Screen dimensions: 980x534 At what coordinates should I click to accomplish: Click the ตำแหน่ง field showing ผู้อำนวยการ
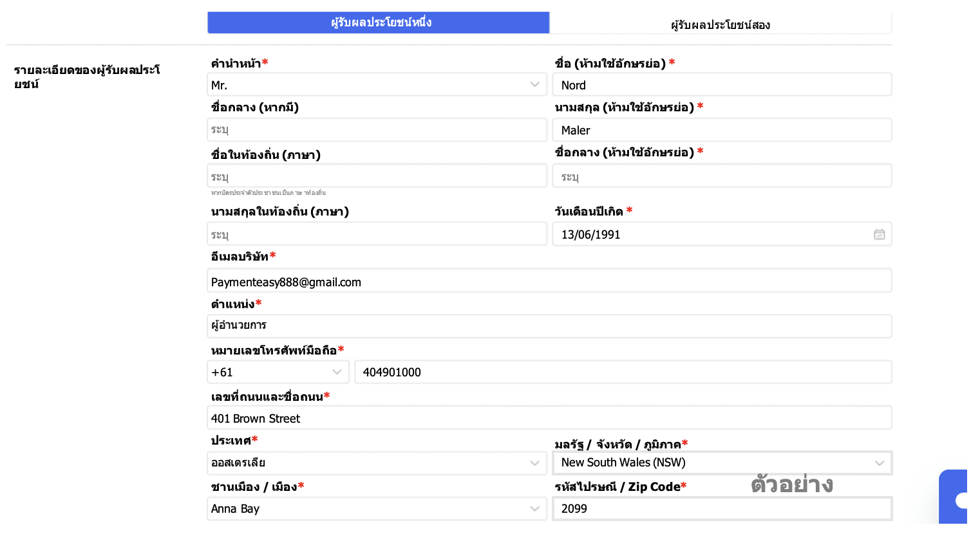pos(549,326)
